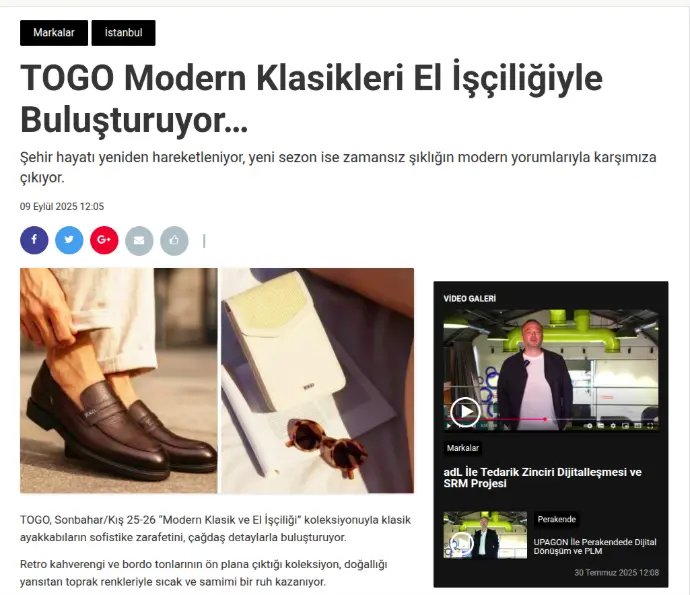Open the TOGO loafer shoes article image

click(119, 381)
